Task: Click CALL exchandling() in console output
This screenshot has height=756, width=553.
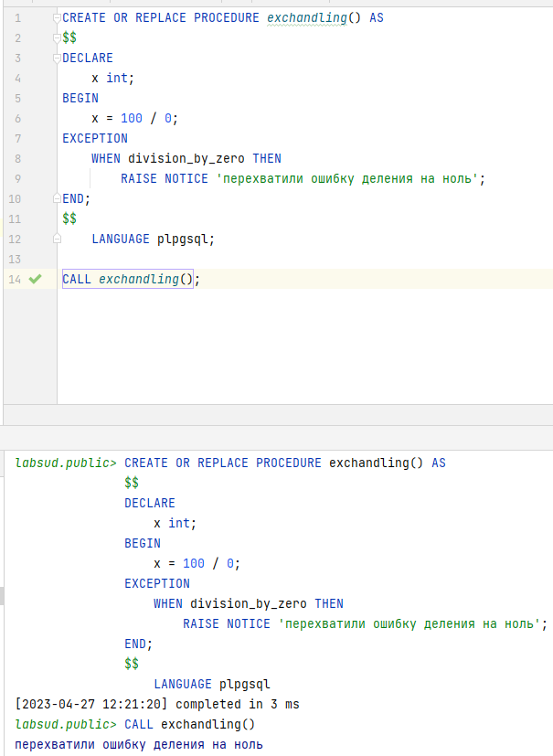Action: 189,724
